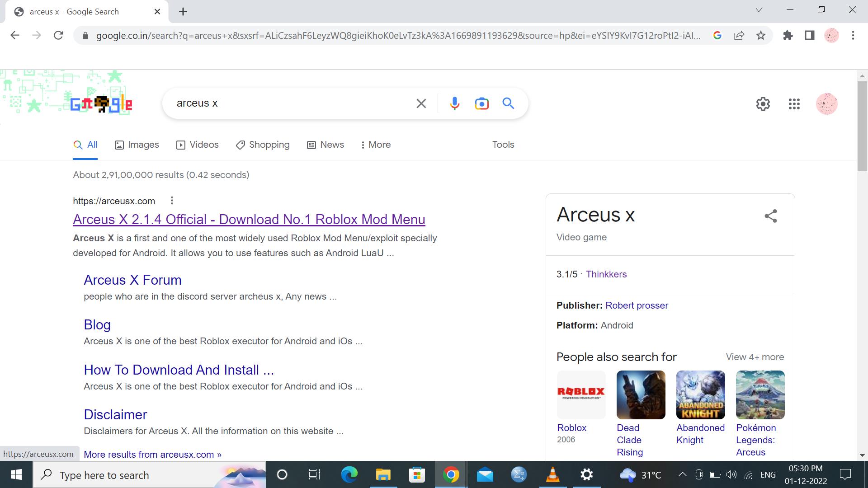
Task: Open Cortana circle icon in taskbar
Action: [282, 475]
